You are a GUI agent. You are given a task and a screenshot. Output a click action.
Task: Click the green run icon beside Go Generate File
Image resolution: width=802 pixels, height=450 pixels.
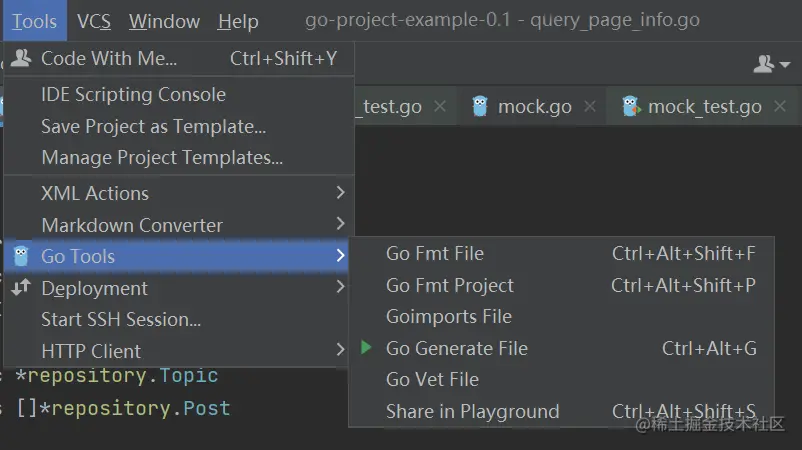367,348
